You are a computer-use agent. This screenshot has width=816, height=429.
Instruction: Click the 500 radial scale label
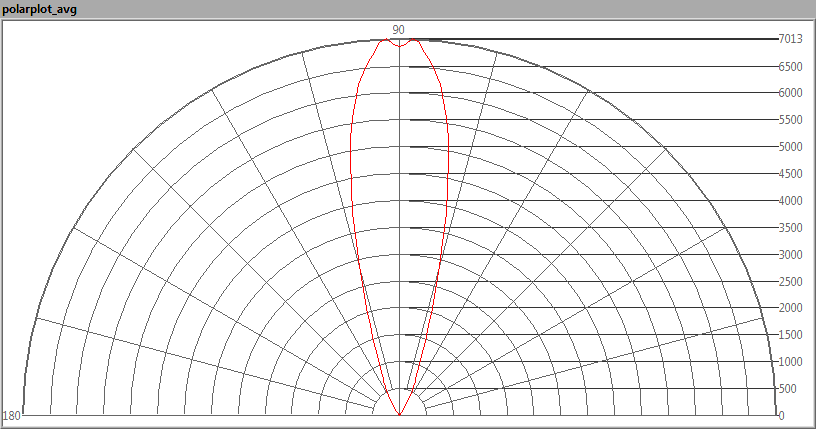788,389
